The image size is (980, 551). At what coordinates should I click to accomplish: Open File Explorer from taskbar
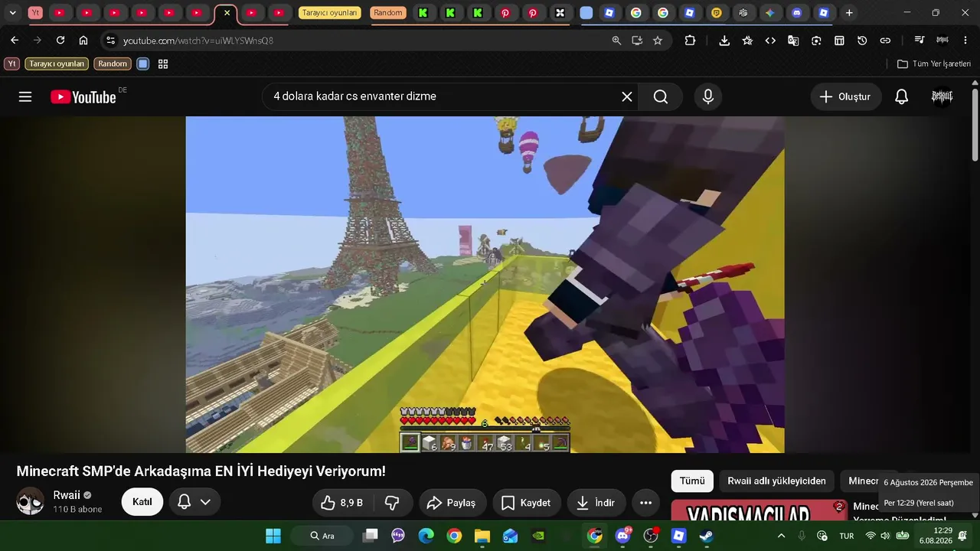click(482, 536)
